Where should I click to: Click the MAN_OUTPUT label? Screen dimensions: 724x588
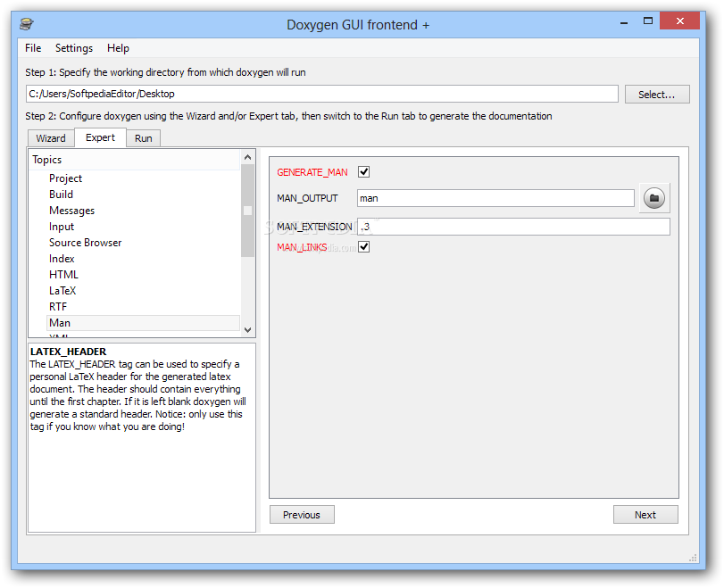(x=307, y=198)
